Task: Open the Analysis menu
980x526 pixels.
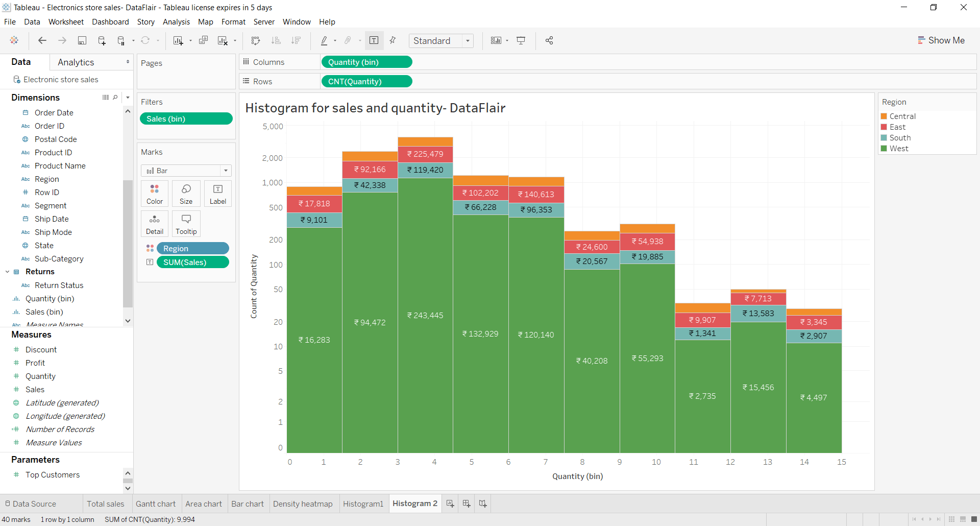Action: [x=176, y=21]
